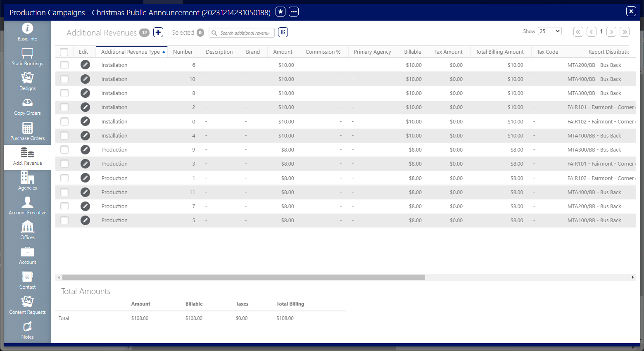Open Account Executive section

[x=27, y=206]
